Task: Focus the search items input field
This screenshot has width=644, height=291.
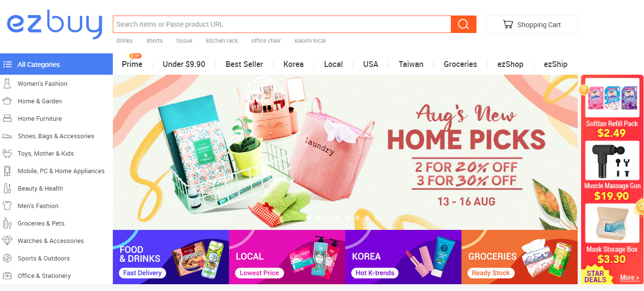Action: tap(282, 24)
